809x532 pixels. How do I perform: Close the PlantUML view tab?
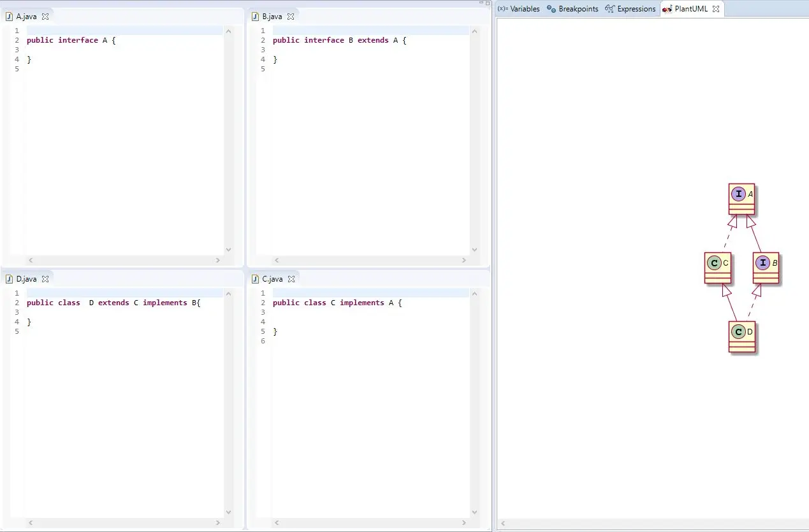(716, 9)
